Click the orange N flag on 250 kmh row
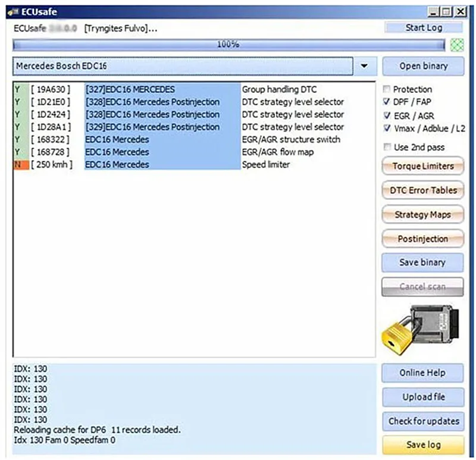Screen dimensions: 476x460 pos(21,164)
